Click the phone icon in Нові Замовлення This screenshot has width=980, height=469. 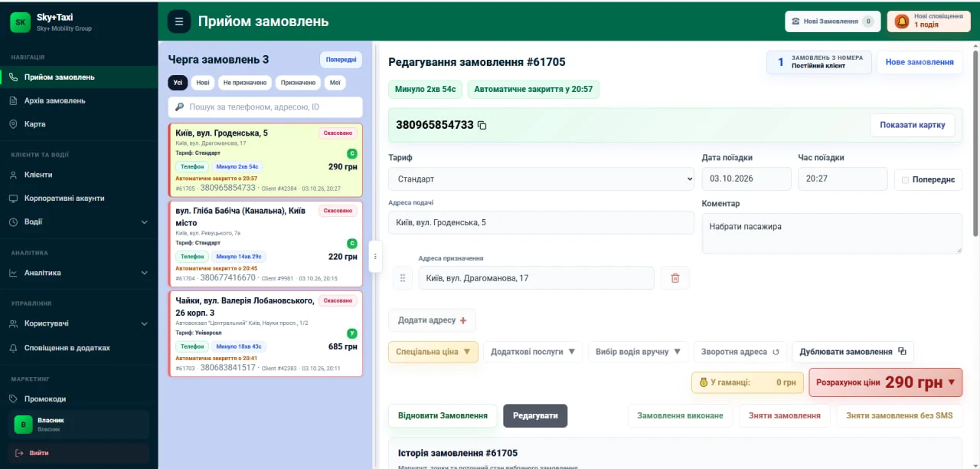795,21
